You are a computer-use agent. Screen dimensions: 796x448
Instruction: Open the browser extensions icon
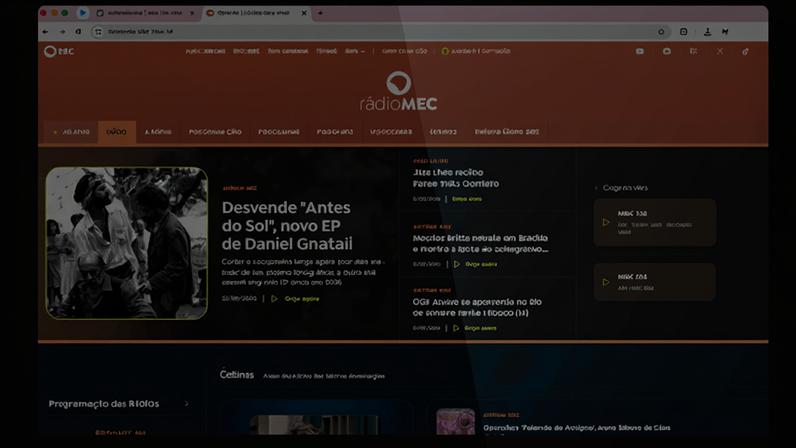pos(683,31)
